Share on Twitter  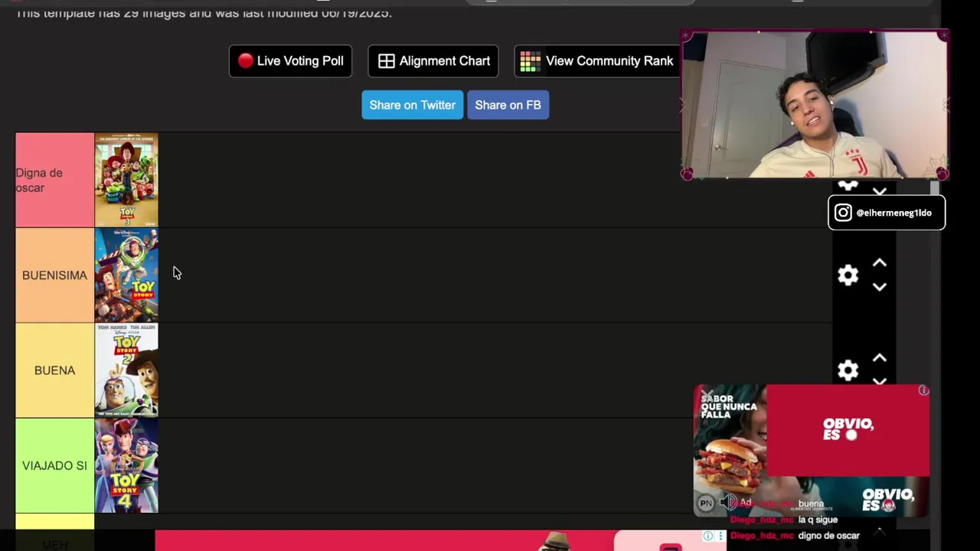pos(413,105)
